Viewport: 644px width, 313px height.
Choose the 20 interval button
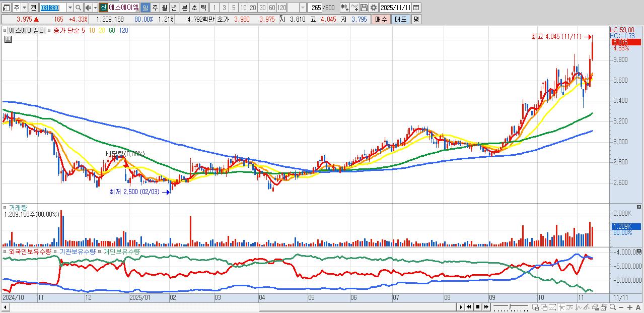[253, 8]
